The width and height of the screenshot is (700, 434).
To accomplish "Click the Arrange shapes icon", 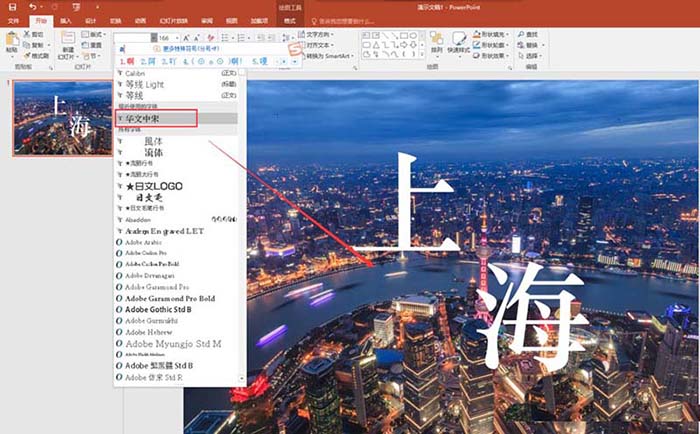I will coord(437,39).
